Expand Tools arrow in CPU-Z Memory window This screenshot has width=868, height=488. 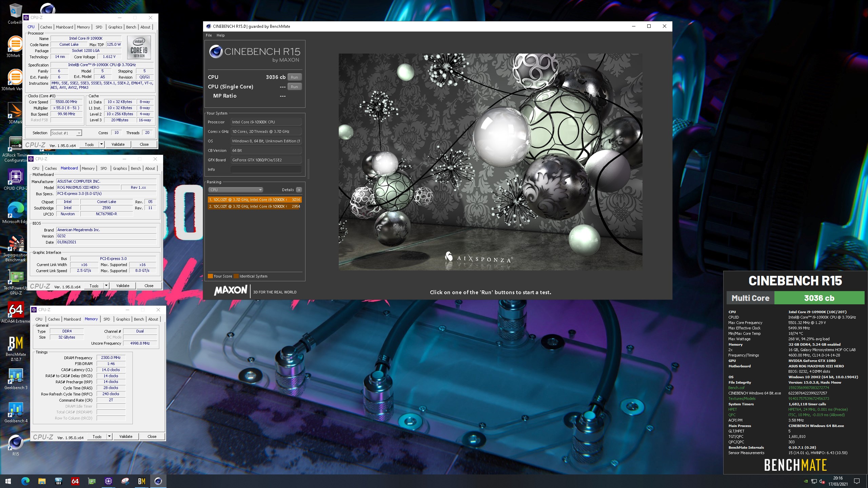[109, 436]
